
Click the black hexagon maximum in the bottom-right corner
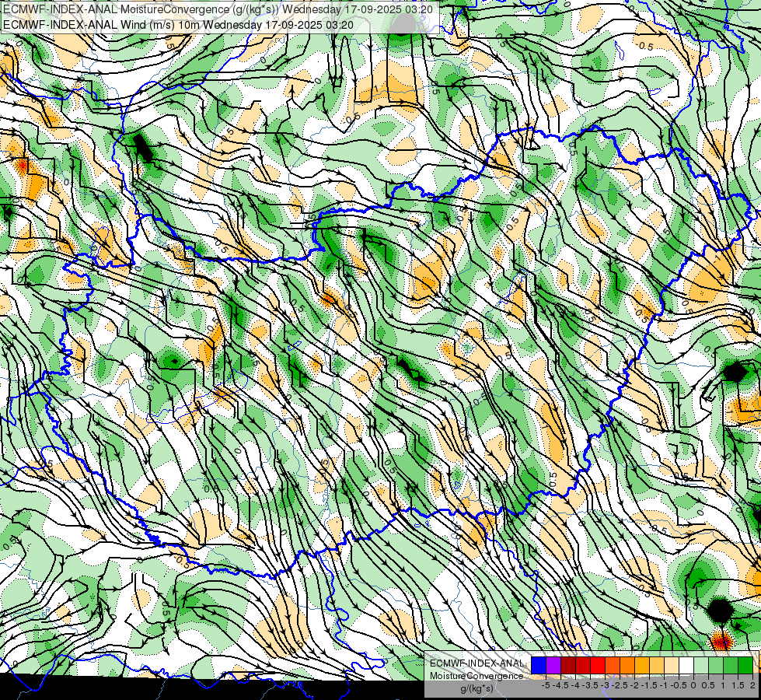click(x=720, y=610)
